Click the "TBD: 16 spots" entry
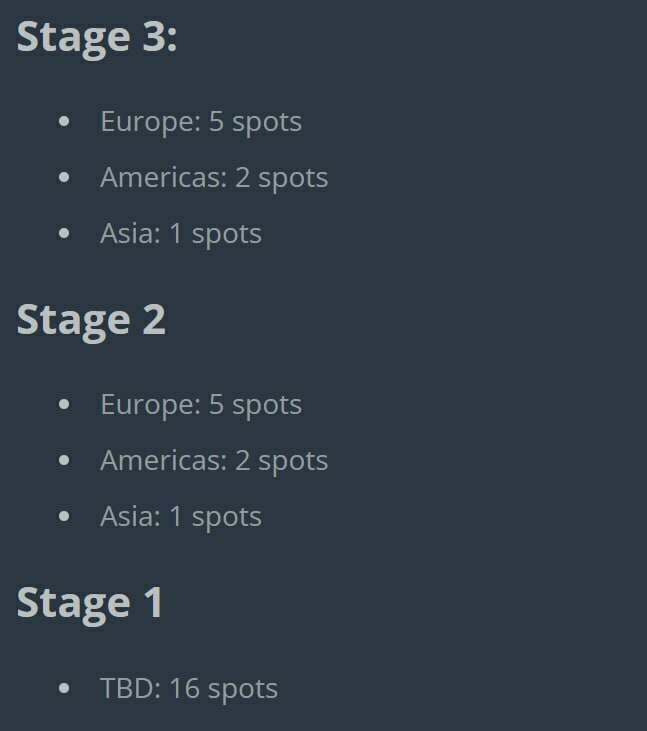647x731 pixels. pyautogui.click(x=189, y=689)
